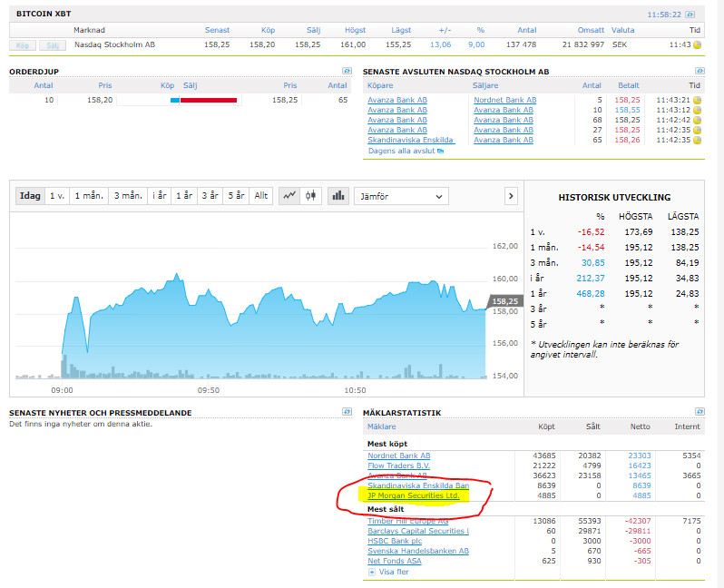Click the Köp buy button
This screenshot has width=724, height=588.
pyautogui.click(x=23, y=45)
